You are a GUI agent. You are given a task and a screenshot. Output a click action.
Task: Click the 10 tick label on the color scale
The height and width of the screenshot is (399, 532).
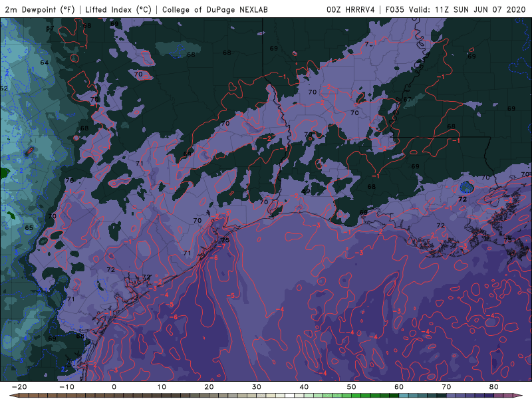162,387
